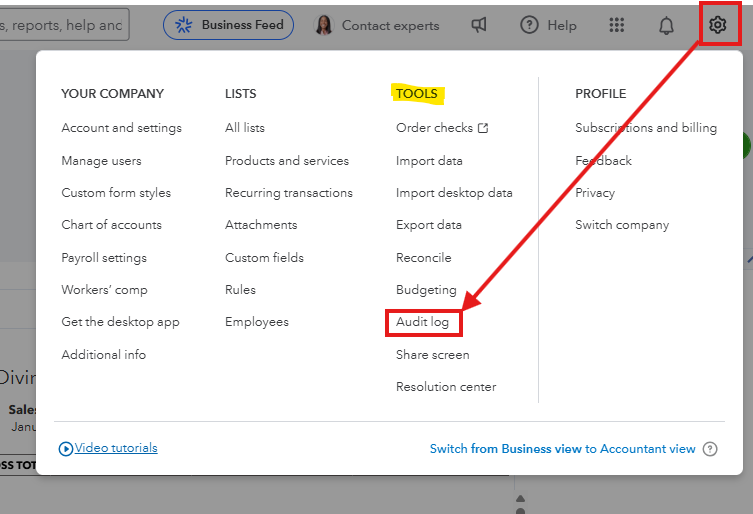
Task: Click the Contact experts label
Action: 390,25
